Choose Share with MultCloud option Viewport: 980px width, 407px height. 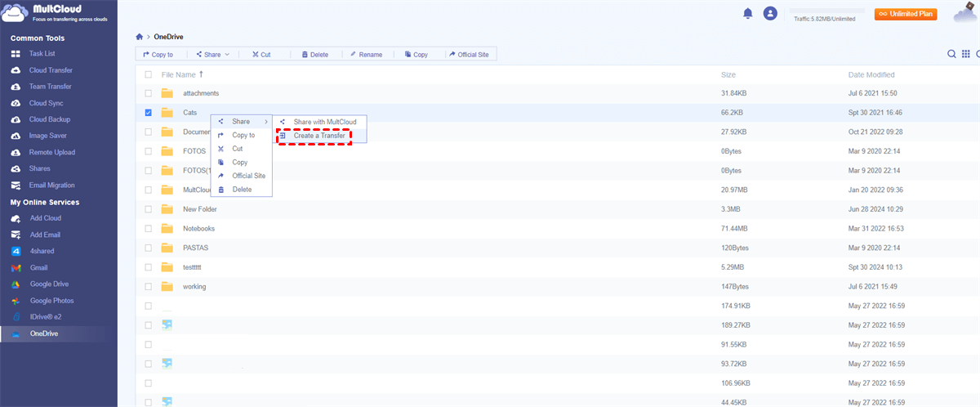tap(320, 121)
